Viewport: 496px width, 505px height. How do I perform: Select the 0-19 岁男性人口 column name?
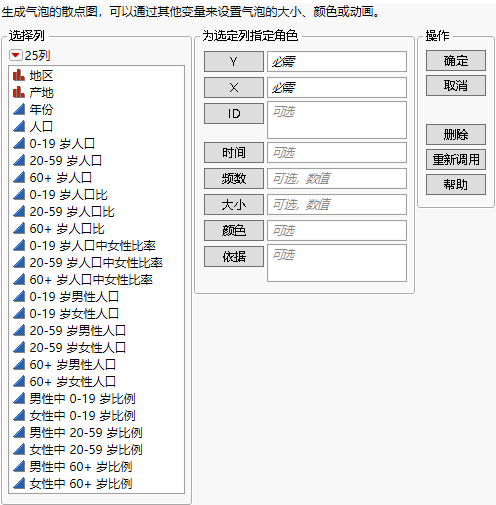click(74, 296)
